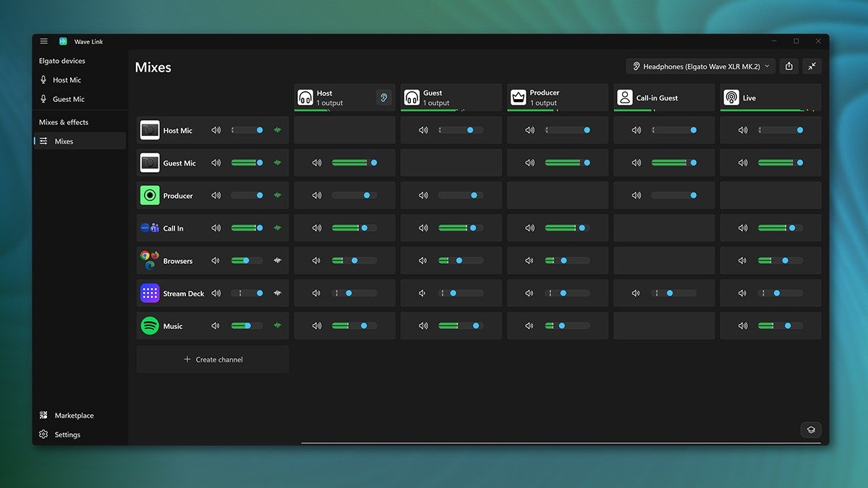Click the headphones icon on the Host mix
Viewport: 868px width, 488px height.
tap(305, 96)
